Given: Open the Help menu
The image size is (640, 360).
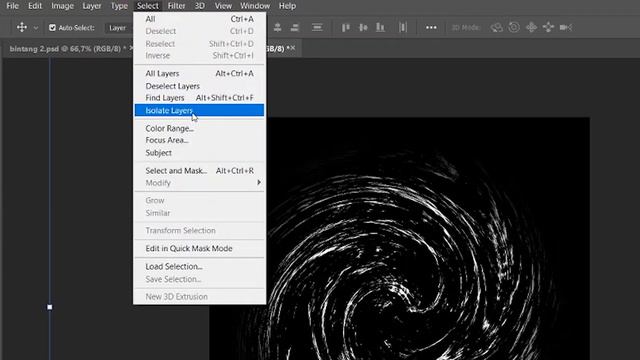Looking at the screenshot, I should click(287, 6).
